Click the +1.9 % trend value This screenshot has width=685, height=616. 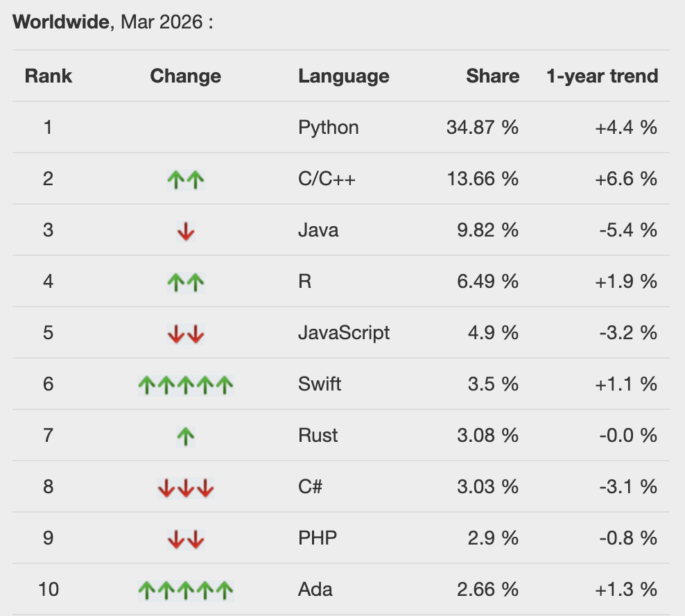(x=626, y=282)
